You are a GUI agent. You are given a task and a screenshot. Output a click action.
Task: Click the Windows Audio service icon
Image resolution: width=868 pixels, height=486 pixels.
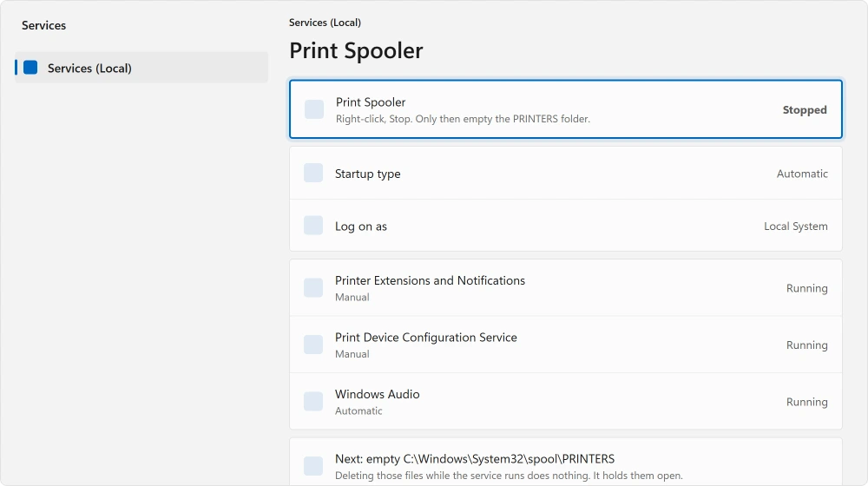[x=313, y=401]
